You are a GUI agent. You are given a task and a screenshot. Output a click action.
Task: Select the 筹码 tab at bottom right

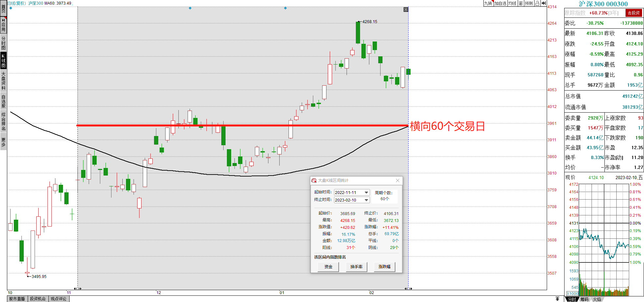[584, 299]
